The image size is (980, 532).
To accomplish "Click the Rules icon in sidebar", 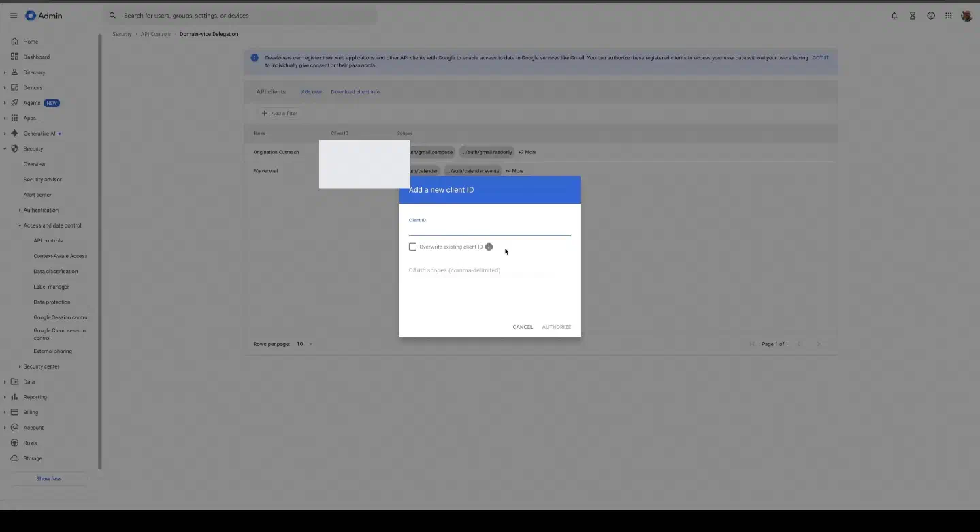I will point(14,443).
